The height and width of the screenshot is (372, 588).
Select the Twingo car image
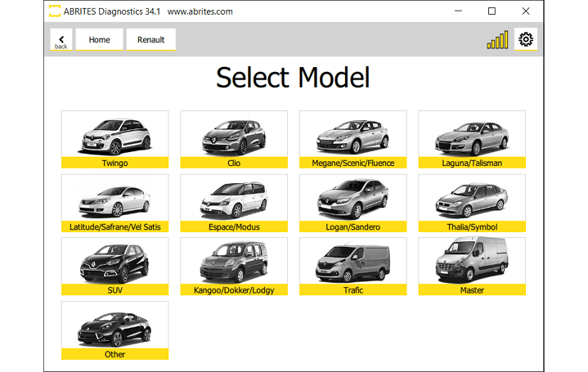coord(114,135)
